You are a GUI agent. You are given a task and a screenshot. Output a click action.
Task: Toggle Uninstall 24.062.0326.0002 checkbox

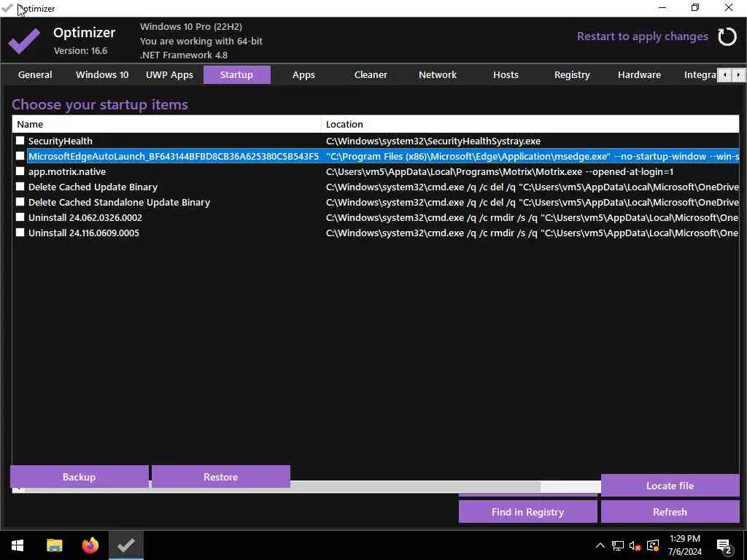[x=20, y=217]
